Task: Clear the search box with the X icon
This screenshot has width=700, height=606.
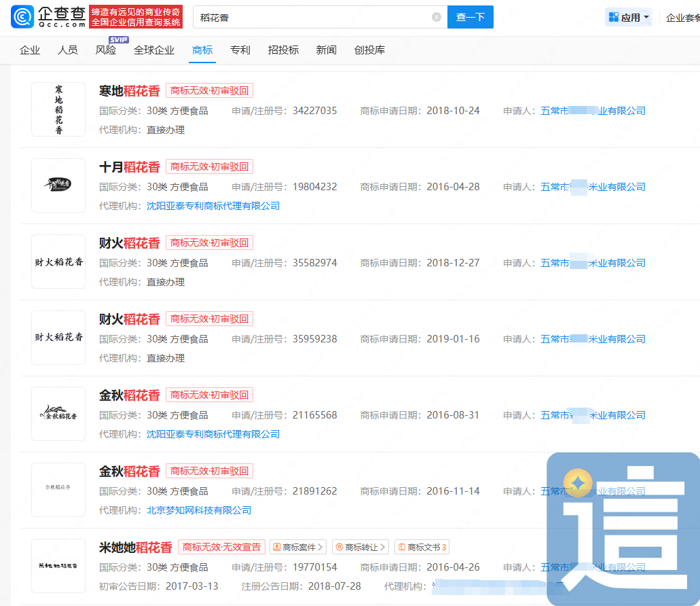Action: (x=437, y=17)
